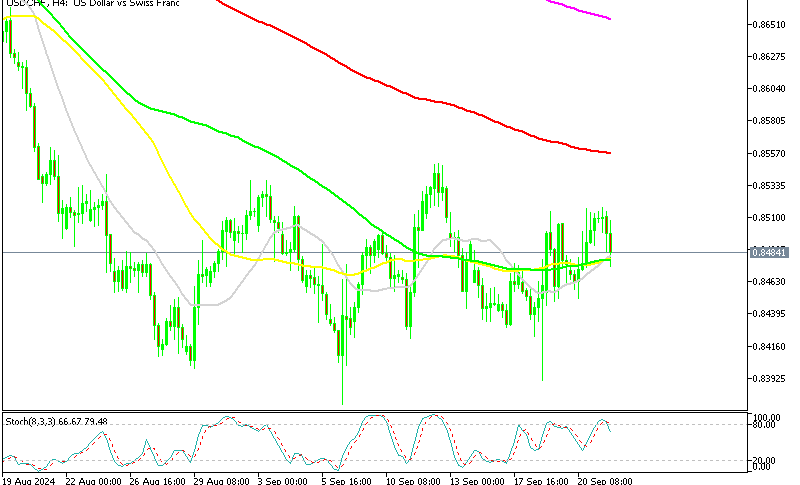Click the 0.85335 price axis label
This screenshot has width=800, height=485.
click(769, 186)
